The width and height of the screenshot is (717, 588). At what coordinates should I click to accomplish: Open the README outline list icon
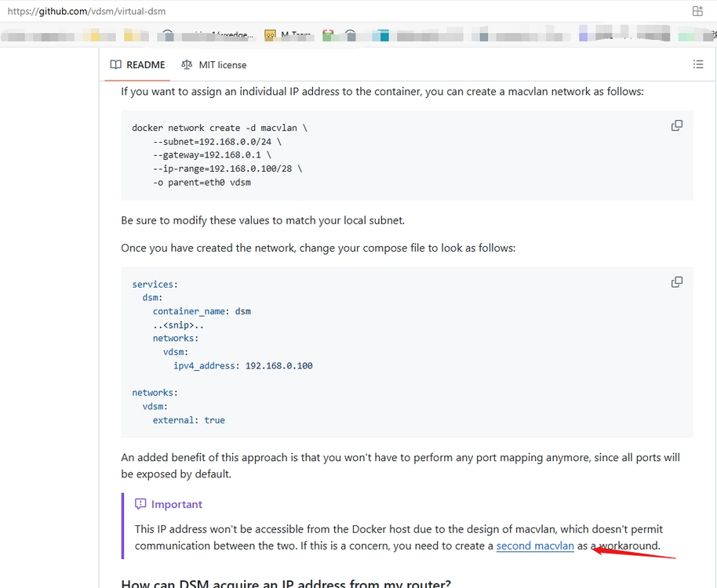coord(698,64)
